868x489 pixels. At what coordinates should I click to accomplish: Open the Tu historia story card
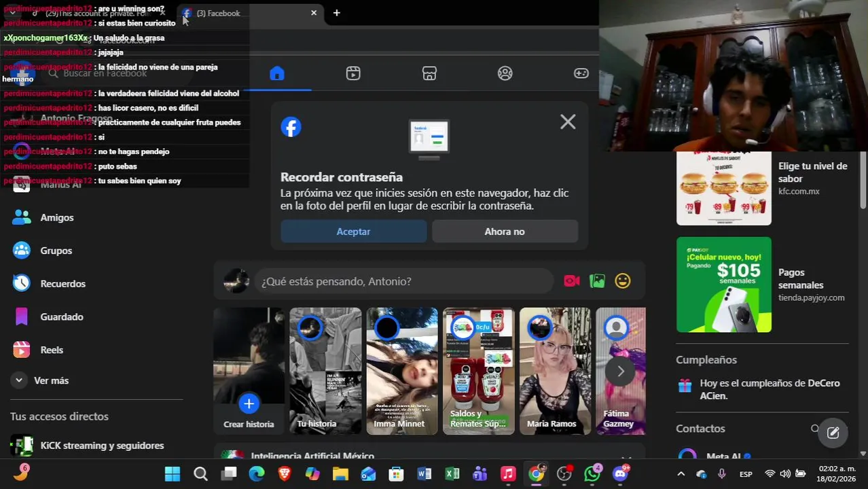tap(325, 371)
